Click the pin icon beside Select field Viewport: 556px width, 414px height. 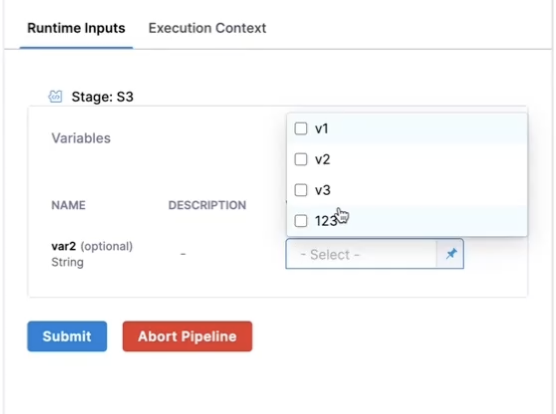click(450, 254)
